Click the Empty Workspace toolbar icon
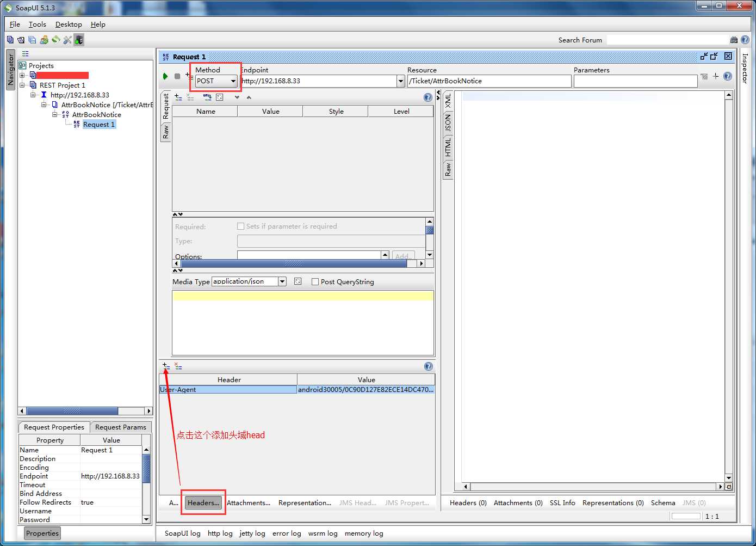756x546 pixels. click(x=10, y=40)
